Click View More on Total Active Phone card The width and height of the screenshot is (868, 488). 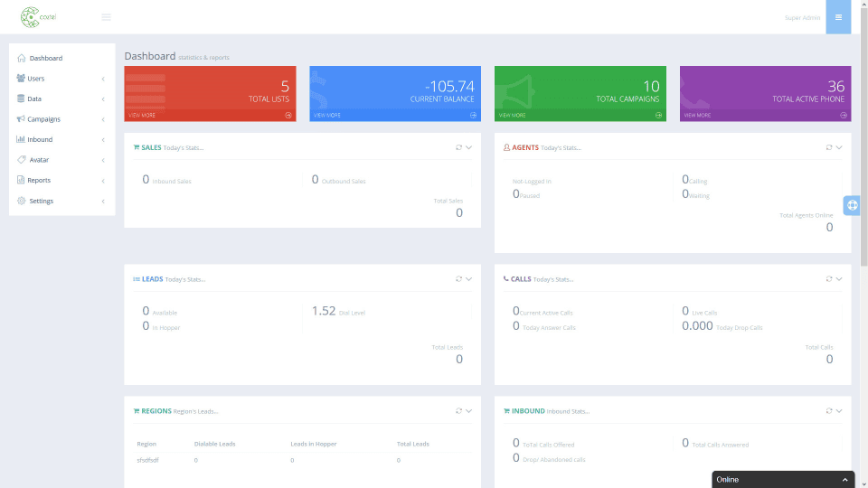click(x=697, y=115)
